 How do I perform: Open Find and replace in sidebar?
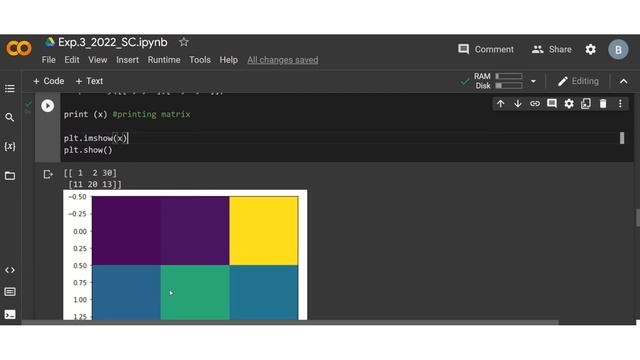(x=10, y=118)
